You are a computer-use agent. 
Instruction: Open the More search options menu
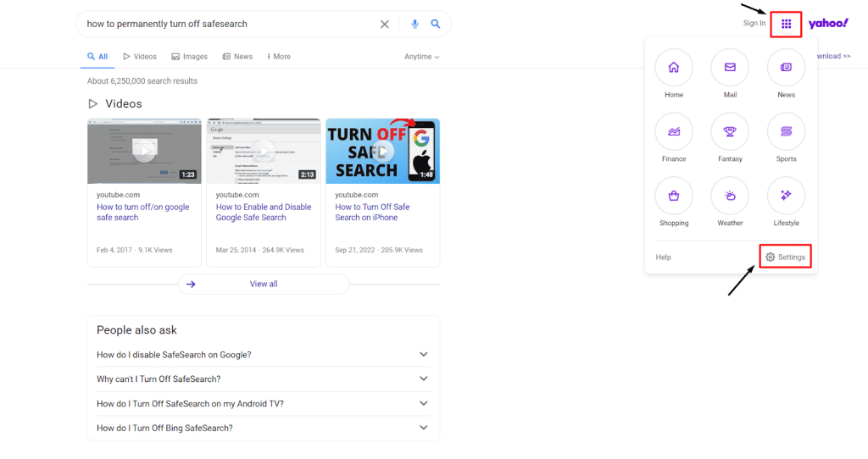pos(279,57)
